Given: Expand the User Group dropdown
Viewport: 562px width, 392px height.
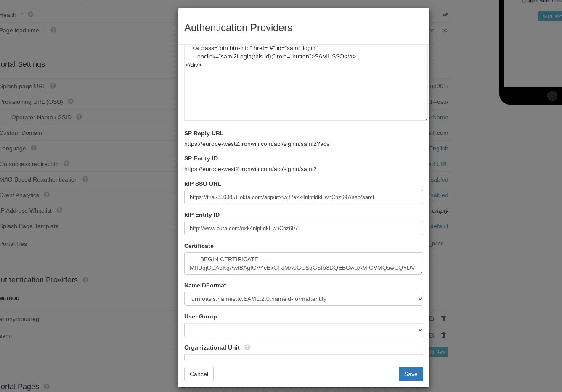Looking at the screenshot, I should pyautogui.click(x=304, y=330).
